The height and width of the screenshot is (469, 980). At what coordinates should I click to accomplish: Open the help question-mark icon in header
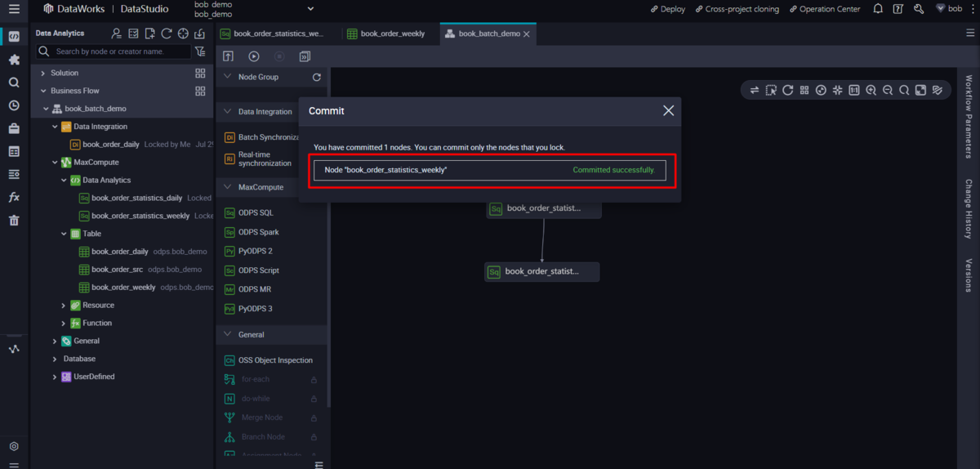(898, 9)
